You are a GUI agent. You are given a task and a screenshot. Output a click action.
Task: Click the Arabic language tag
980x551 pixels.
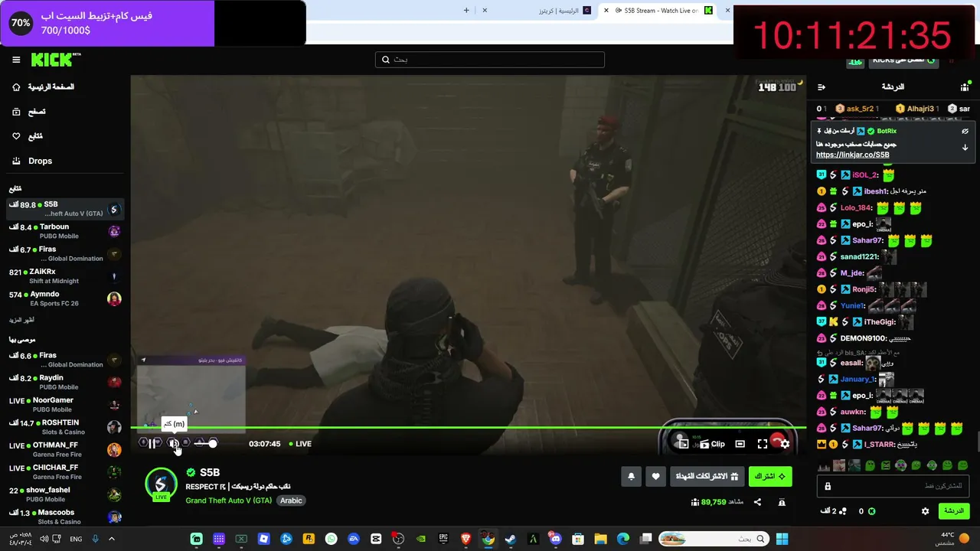[291, 500]
